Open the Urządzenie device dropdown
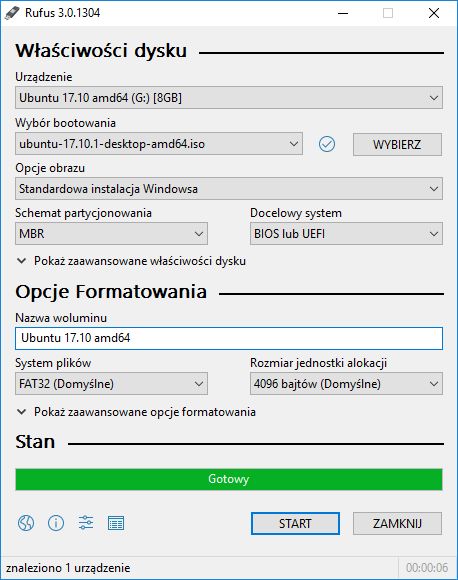The image size is (458, 580). pyautogui.click(x=229, y=98)
